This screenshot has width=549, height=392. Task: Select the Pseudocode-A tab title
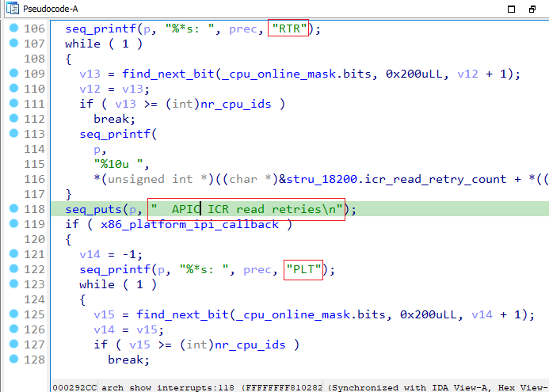click(x=50, y=9)
